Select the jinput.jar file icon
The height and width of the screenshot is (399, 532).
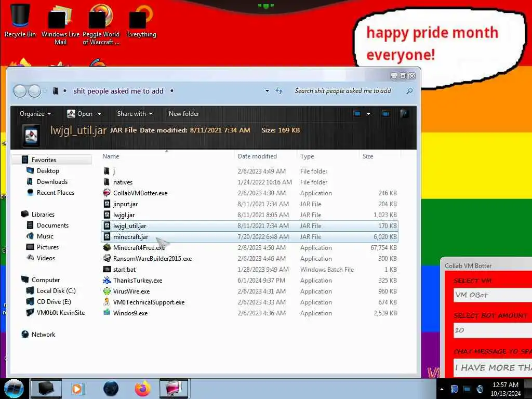pyautogui.click(x=107, y=204)
